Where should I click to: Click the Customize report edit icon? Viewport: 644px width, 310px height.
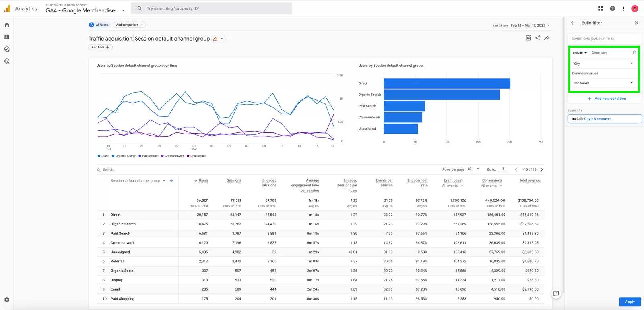pos(528,38)
